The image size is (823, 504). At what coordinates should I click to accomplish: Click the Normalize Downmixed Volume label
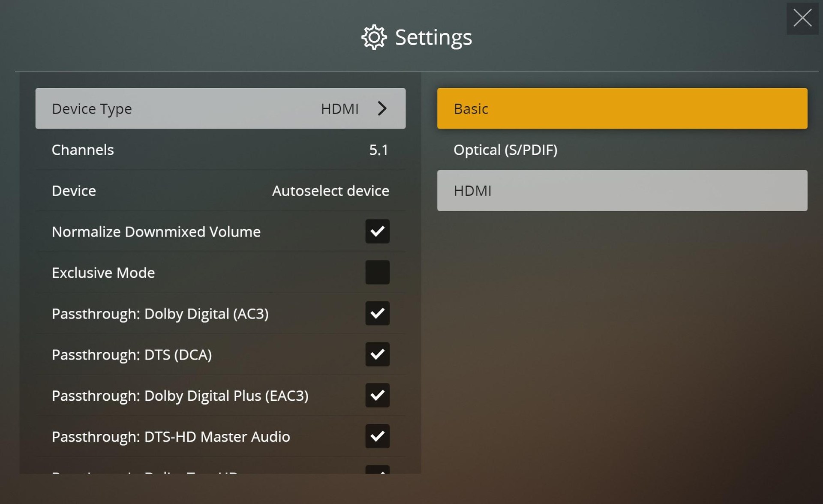[156, 231]
